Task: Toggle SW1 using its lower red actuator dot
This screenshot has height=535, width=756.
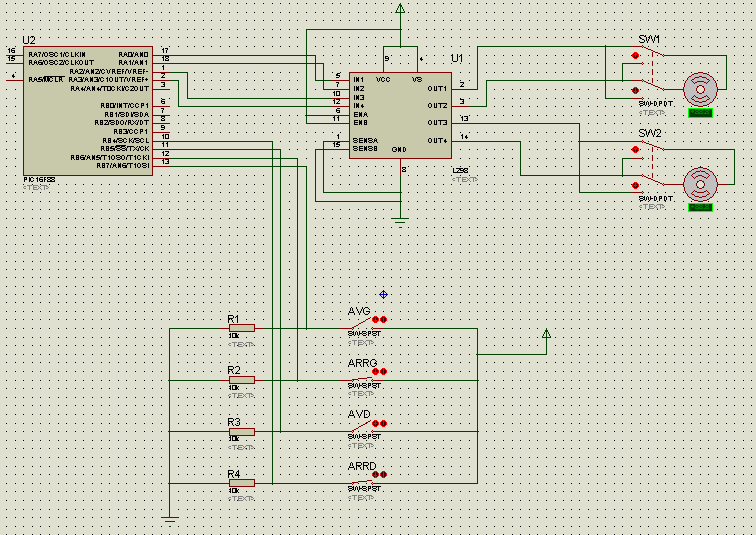Action: point(635,90)
